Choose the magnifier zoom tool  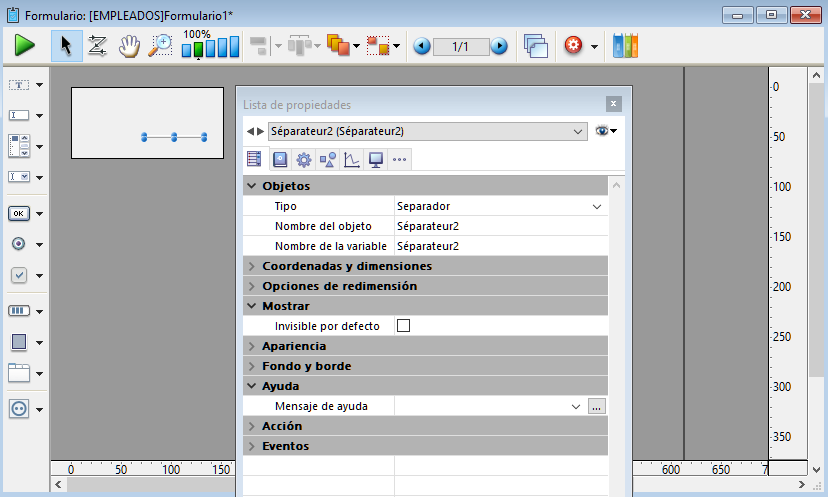click(160, 46)
